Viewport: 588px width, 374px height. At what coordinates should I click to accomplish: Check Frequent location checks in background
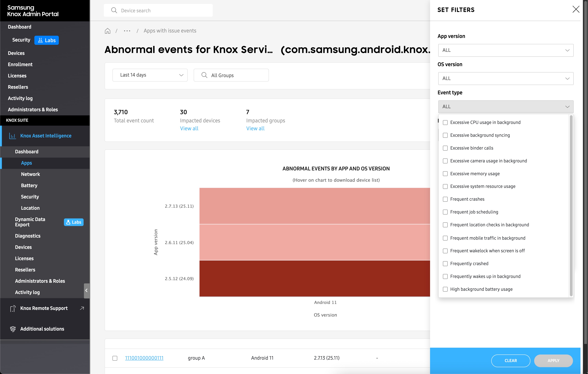445,225
